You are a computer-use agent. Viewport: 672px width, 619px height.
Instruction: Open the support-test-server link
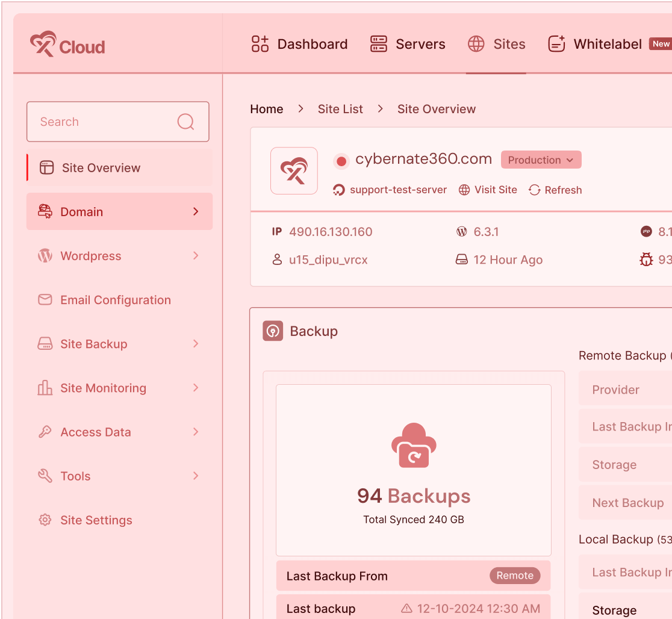398,190
